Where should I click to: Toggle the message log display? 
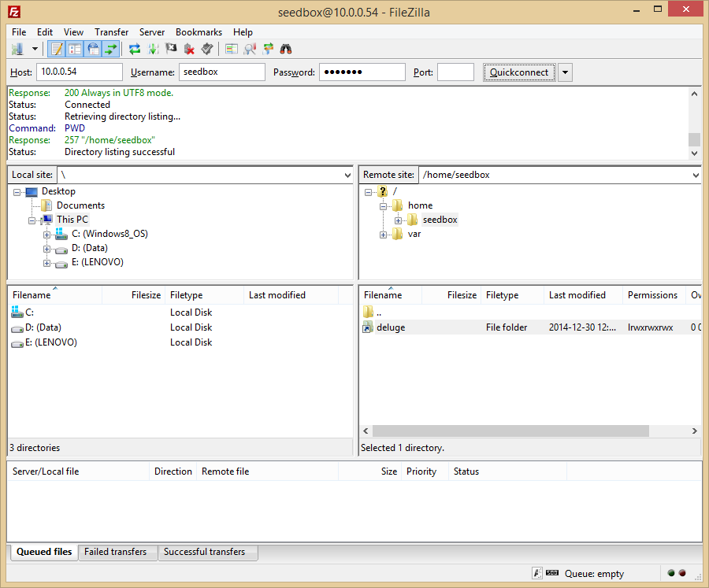(57, 49)
